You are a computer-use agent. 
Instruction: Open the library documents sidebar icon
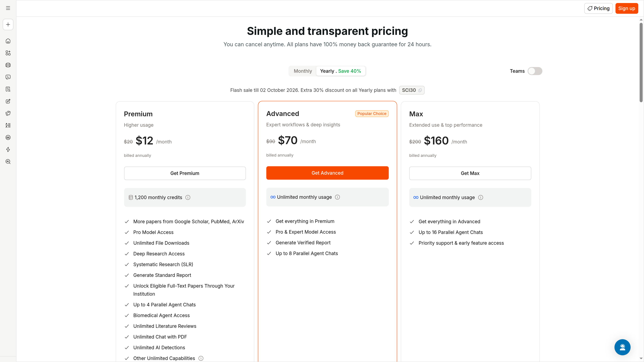coord(8,65)
